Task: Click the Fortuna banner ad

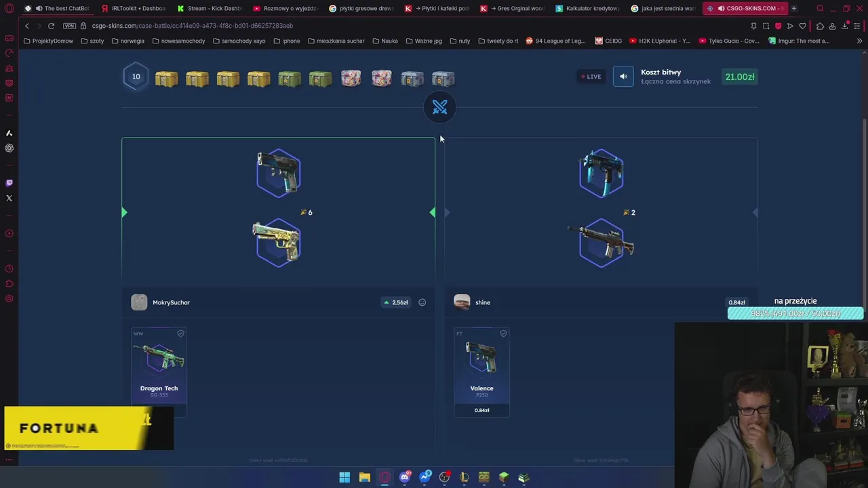Action: coord(89,428)
